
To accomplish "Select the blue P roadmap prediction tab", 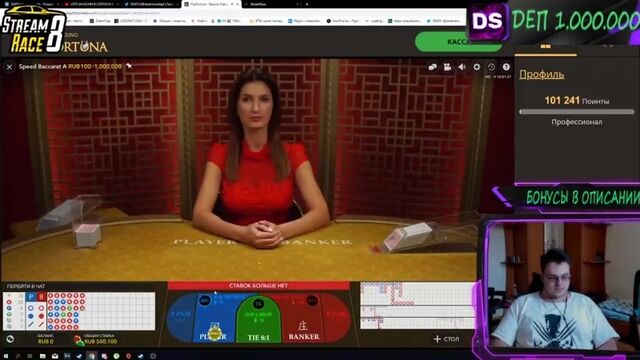I will (x=31, y=297).
